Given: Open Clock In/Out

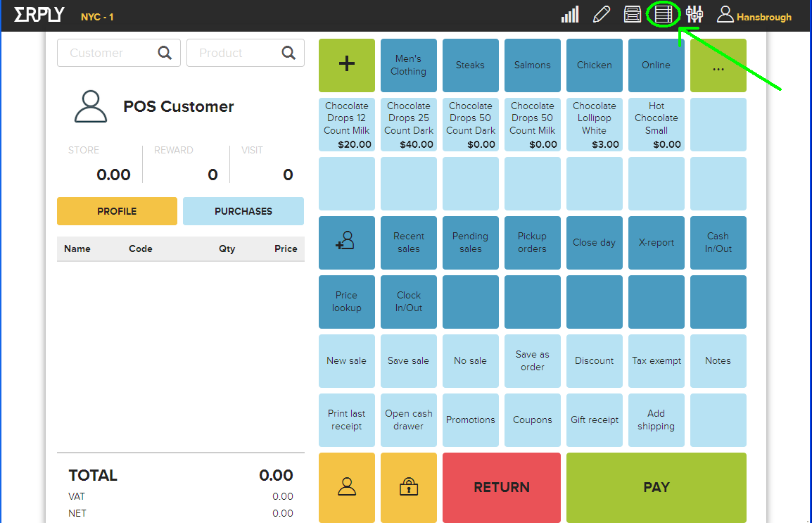Looking at the screenshot, I should (x=409, y=302).
